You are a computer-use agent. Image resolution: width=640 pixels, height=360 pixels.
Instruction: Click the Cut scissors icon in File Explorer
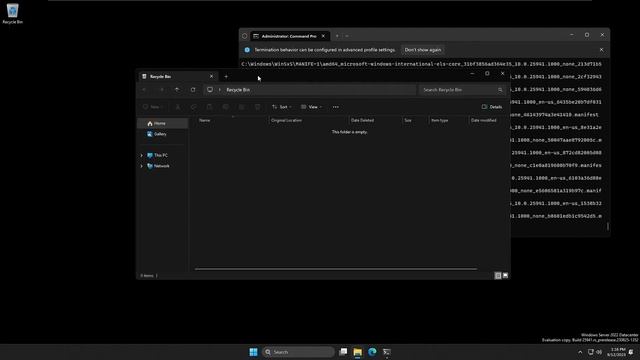(178, 107)
